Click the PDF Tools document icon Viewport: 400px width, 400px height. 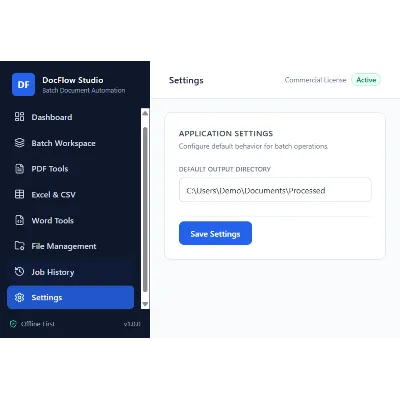point(19,169)
